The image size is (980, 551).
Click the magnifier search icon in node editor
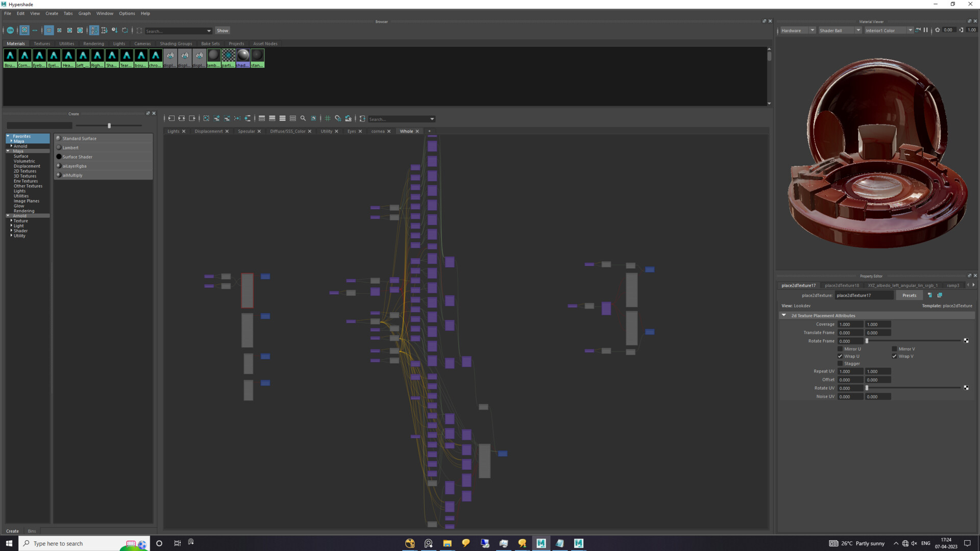303,118
